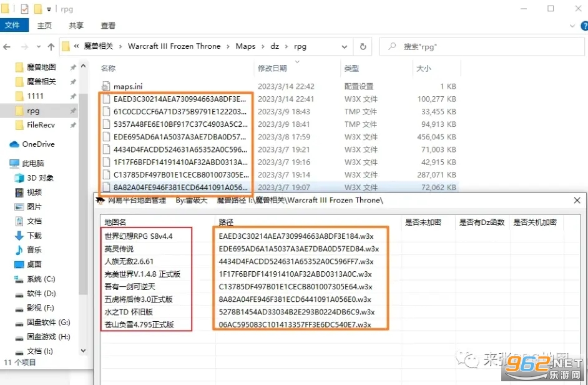The width and height of the screenshot is (588, 385).
Task: Open 魔兽地图 pinned folder in sidebar
Action: tap(41, 67)
